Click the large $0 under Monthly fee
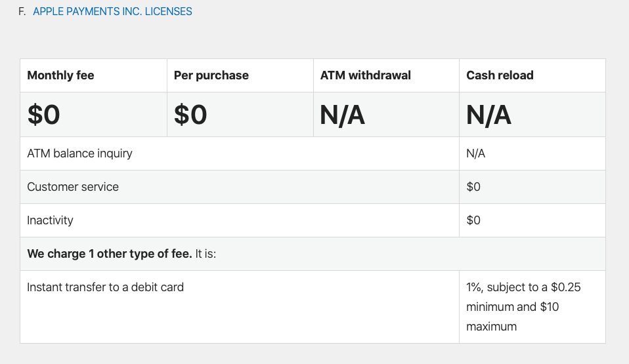Viewport: 629px width, 364px height. click(43, 115)
